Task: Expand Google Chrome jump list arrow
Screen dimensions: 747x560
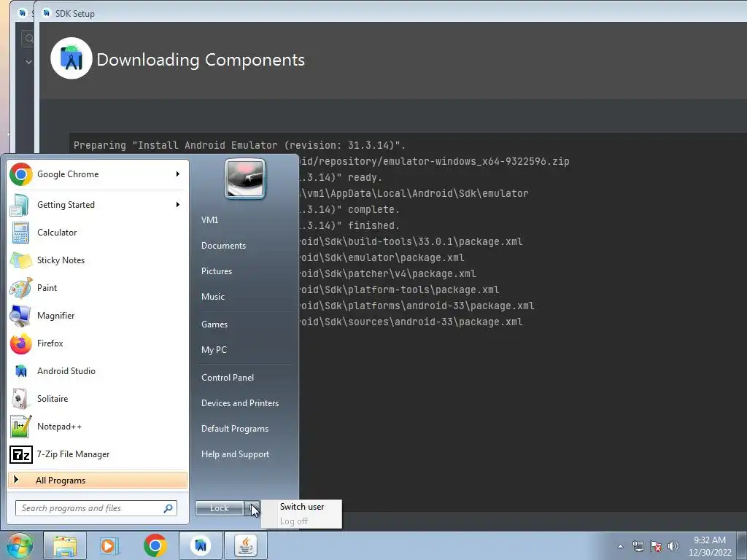Action: click(178, 174)
